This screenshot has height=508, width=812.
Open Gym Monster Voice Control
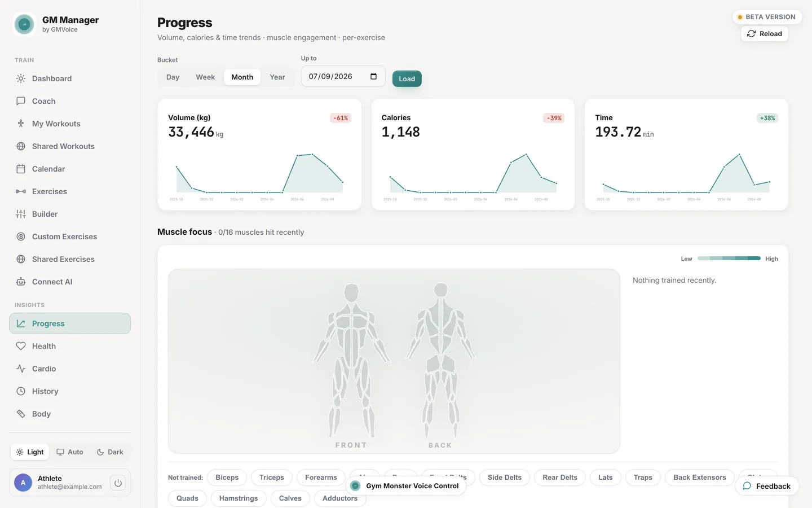click(406, 485)
